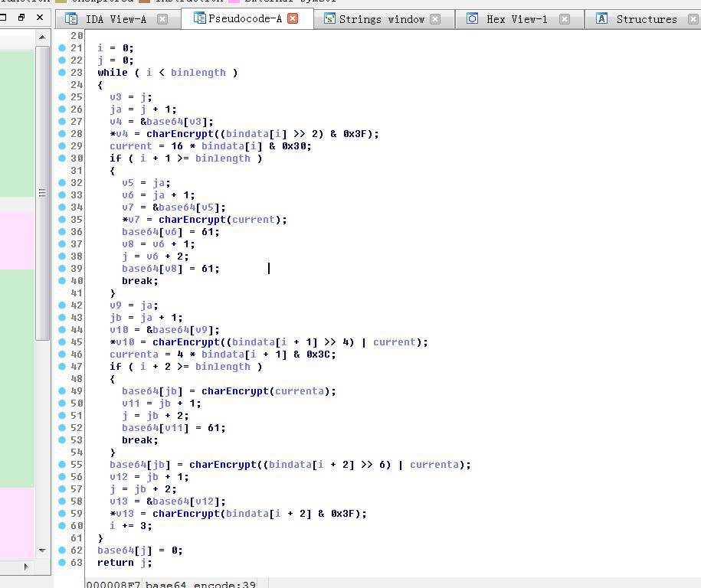
Task: Toggle breakpoint dot on line 21
Action: (62, 47)
